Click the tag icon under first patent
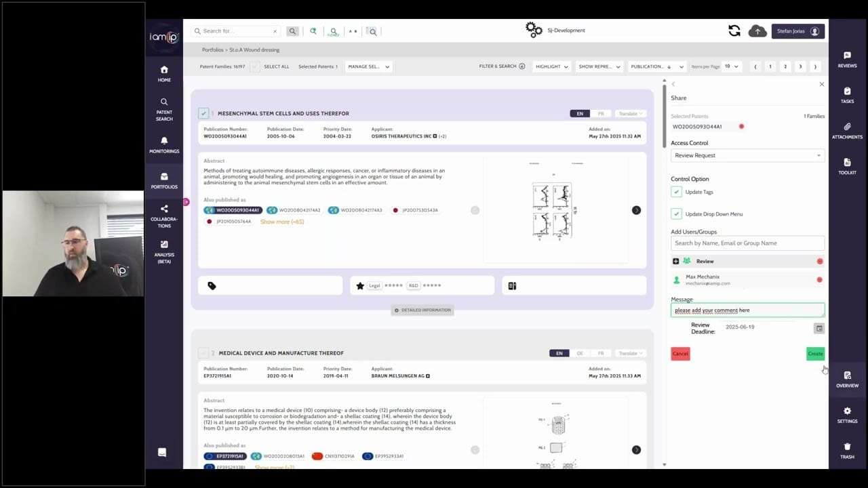This screenshot has width=868, height=488. pos(212,286)
